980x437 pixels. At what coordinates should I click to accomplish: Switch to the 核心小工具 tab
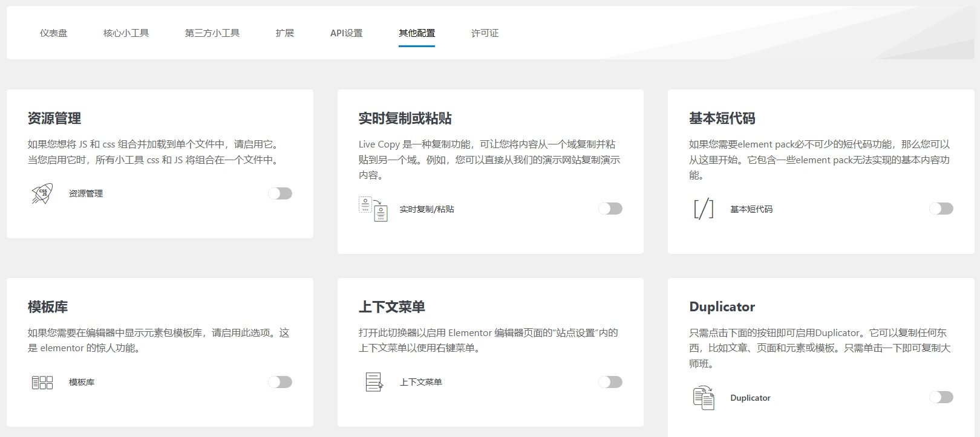click(126, 33)
